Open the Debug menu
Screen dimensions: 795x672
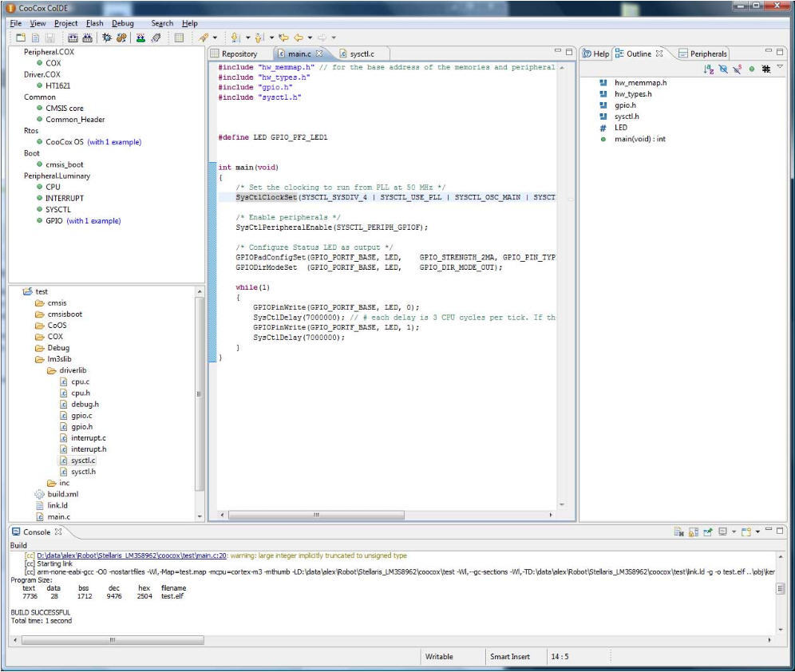pos(123,23)
